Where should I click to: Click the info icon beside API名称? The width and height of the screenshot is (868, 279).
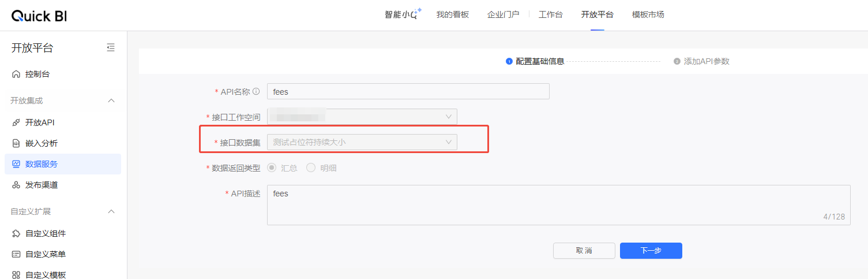256,91
